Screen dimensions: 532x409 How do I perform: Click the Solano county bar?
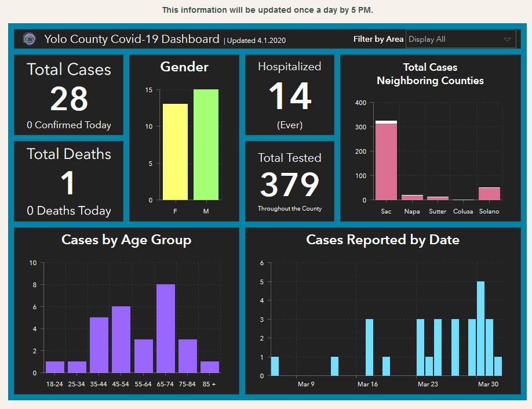coord(489,194)
